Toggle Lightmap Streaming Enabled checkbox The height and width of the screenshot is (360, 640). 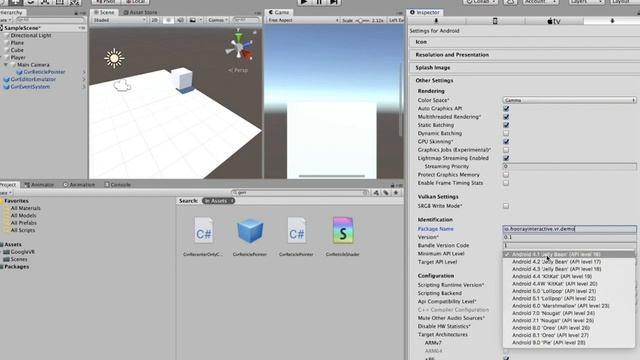(506, 158)
